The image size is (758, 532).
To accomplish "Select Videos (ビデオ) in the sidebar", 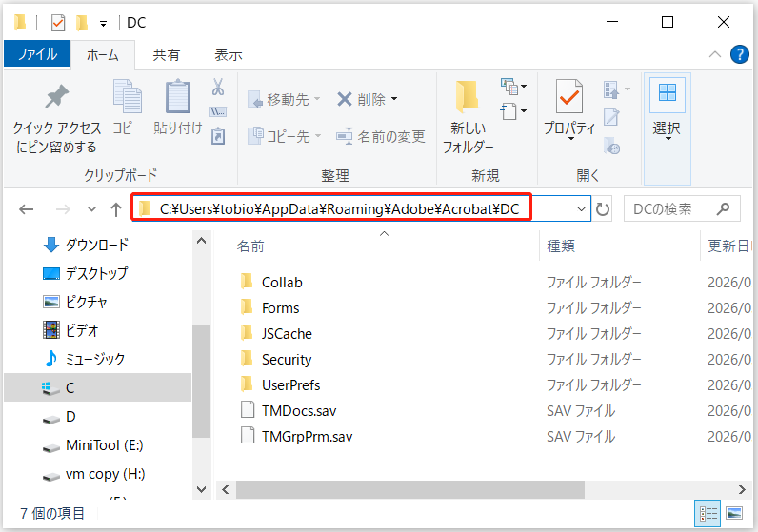I will click(71, 330).
